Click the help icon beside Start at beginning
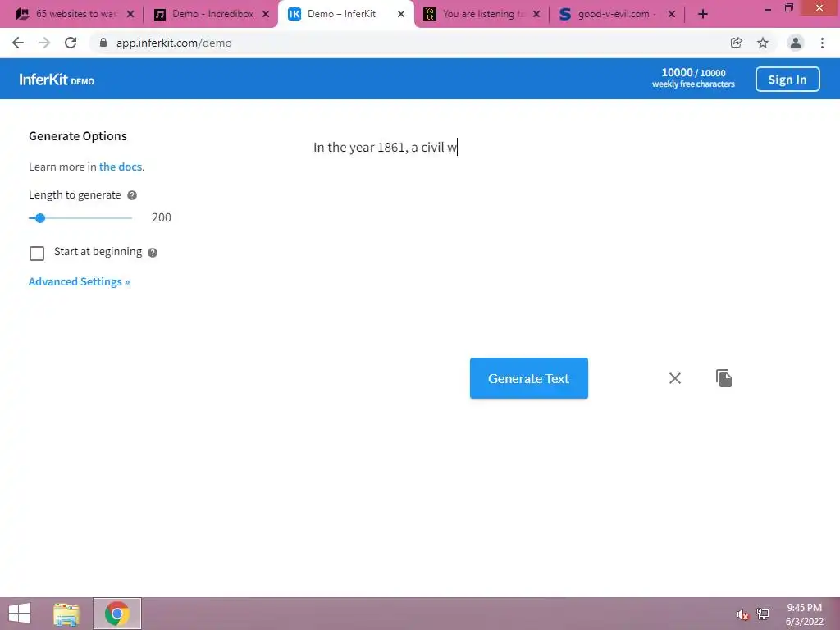Screen dimensions: 840x630 (x=153, y=253)
